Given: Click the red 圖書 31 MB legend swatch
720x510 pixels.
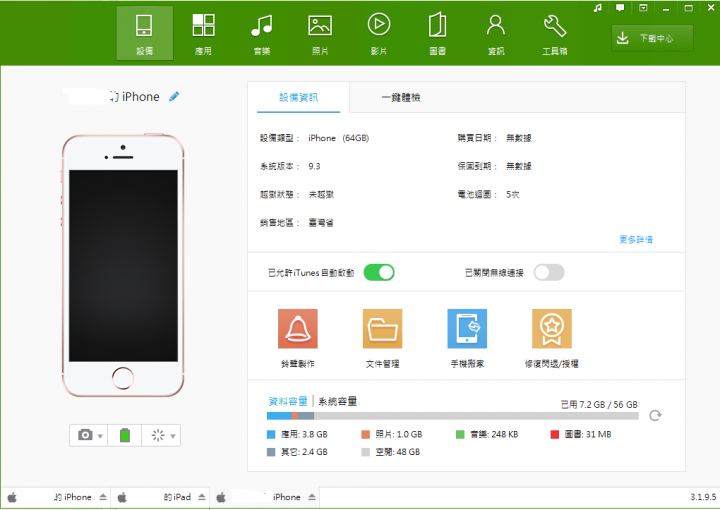Looking at the screenshot, I should [x=555, y=434].
